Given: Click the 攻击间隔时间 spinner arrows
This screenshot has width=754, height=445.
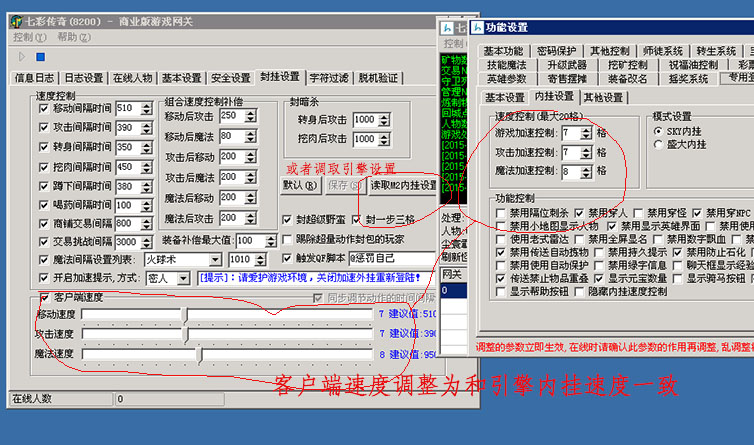Looking at the screenshot, I should click(x=148, y=128).
